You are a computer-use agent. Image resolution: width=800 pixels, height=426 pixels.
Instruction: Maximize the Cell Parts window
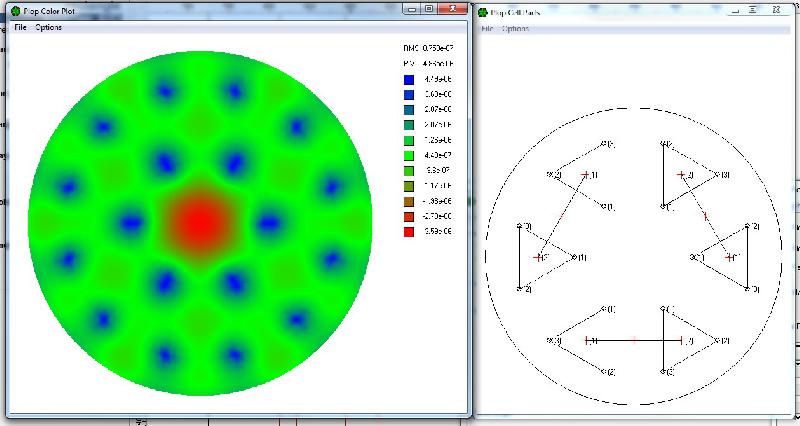[x=753, y=10]
